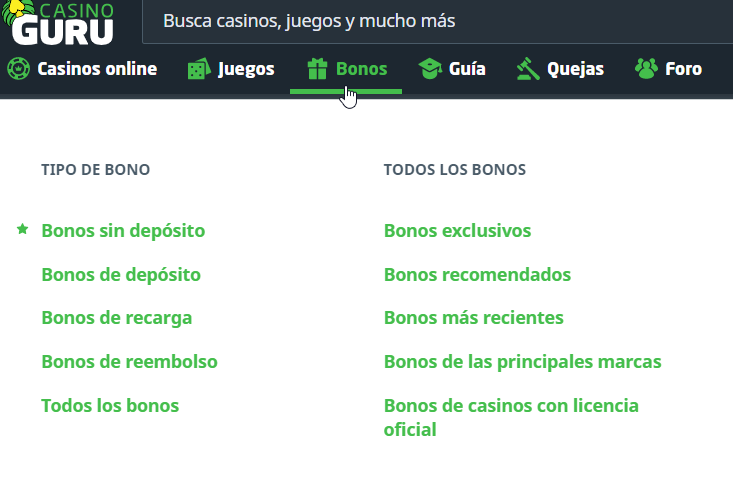The image size is (733, 478).
Task: Open the Casinos online menu
Action: click(97, 69)
